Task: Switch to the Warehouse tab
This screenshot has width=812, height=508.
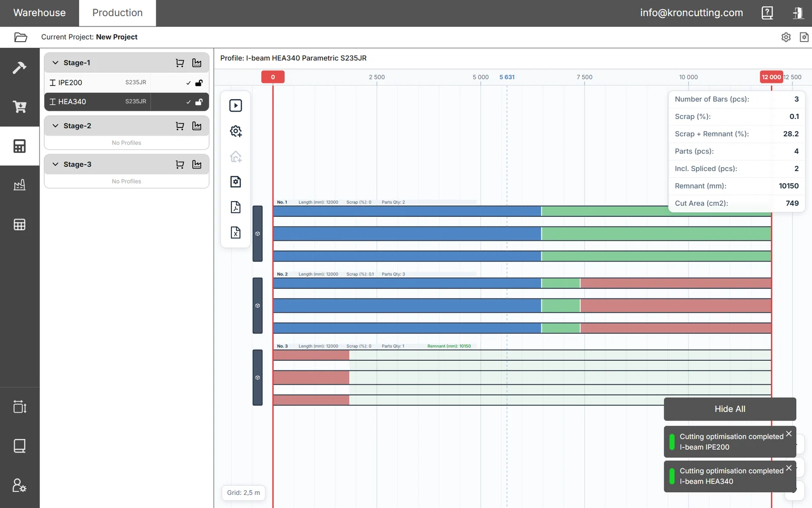Action: (40, 13)
